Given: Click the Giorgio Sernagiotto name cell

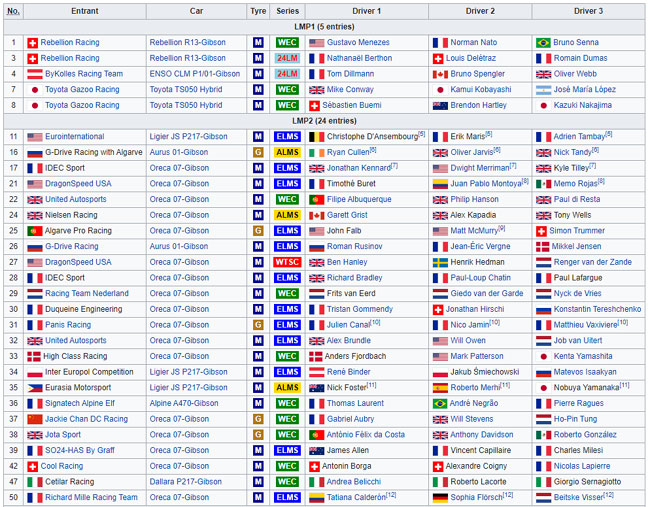Looking at the screenshot, I should [x=587, y=481].
